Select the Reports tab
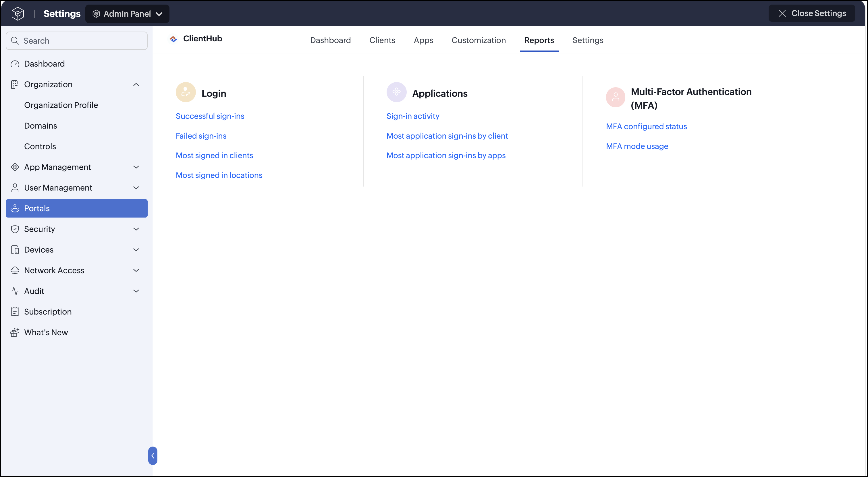 pos(539,40)
